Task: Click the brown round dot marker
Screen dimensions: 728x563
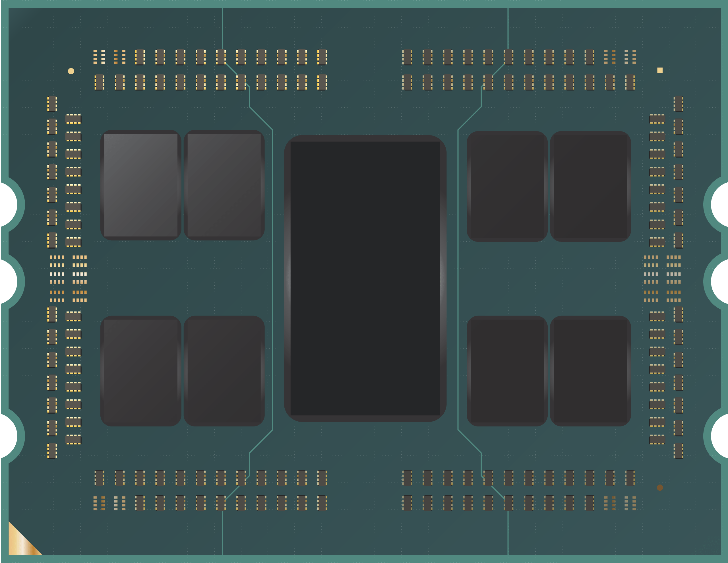Action: coord(660,488)
